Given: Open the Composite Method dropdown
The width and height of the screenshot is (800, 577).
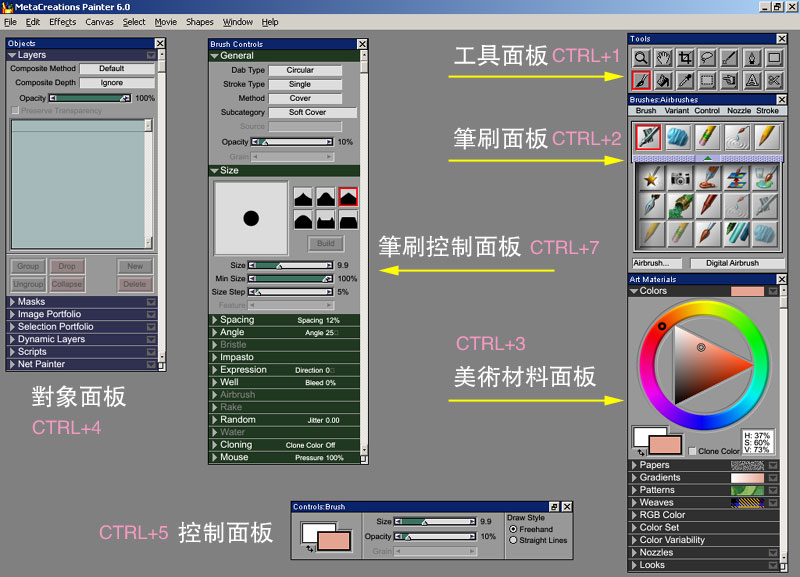Looking at the screenshot, I should [117, 68].
